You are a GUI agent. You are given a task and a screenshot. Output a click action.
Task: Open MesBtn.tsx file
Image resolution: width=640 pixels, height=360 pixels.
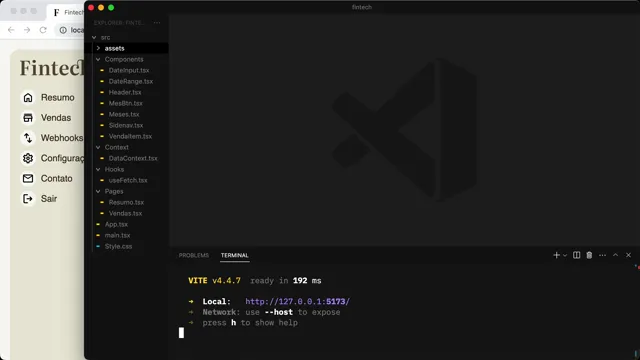click(x=127, y=103)
